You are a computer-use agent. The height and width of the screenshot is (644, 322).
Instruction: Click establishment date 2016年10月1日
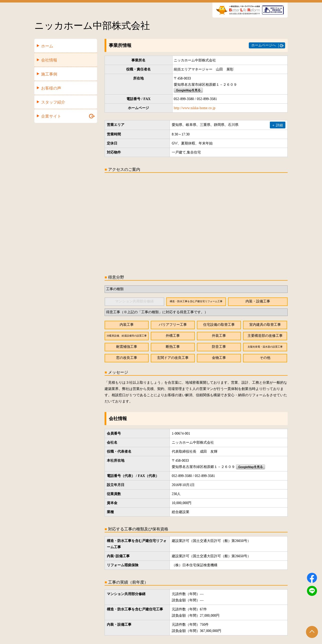pos(183,485)
